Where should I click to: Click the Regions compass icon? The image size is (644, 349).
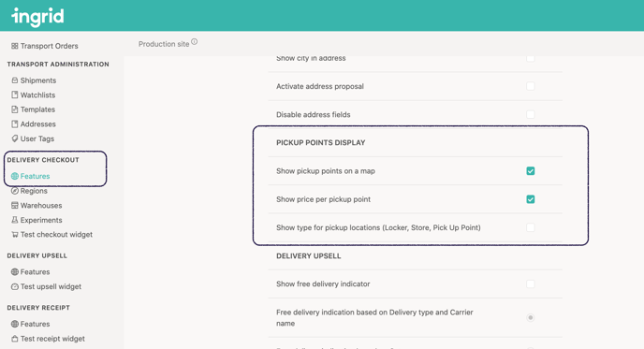pos(15,191)
